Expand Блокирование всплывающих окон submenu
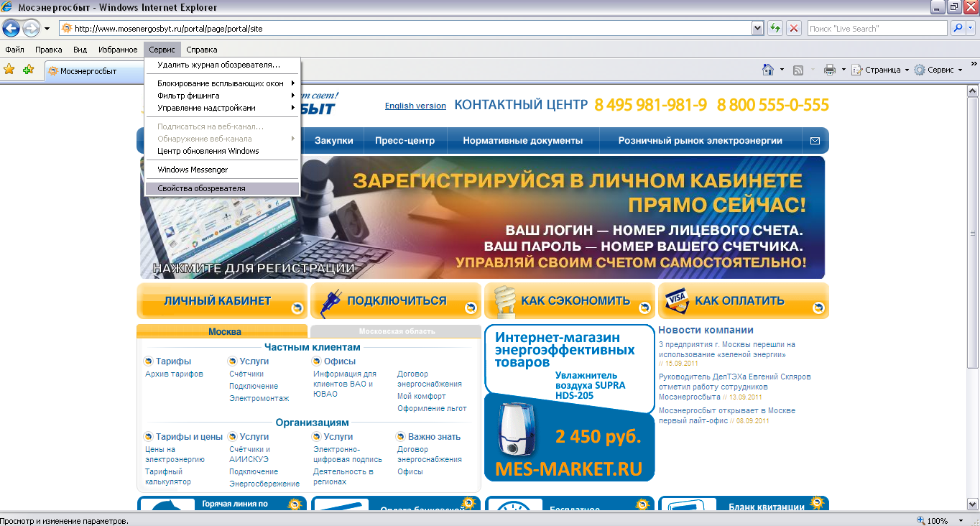 (x=293, y=83)
